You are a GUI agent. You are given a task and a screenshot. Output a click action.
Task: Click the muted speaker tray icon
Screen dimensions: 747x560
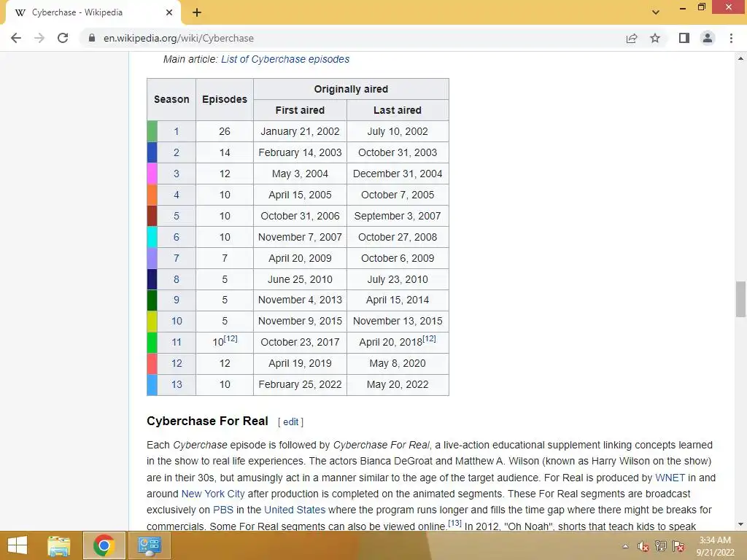point(643,546)
